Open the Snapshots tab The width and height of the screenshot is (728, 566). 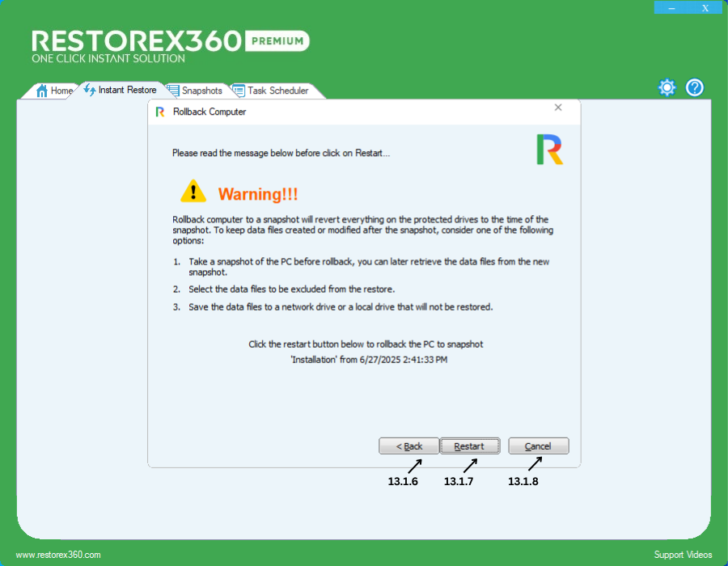[x=196, y=91]
